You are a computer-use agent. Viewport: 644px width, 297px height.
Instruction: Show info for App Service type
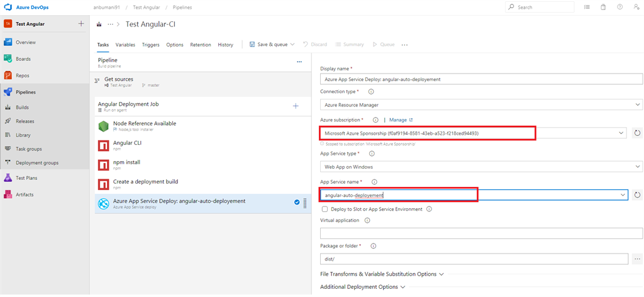[x=372, y=154]
